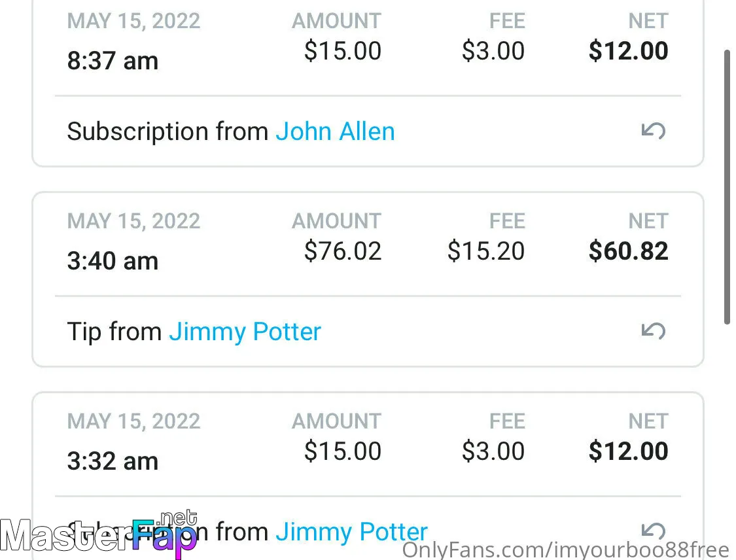Screen dimensions: 736x560
Task: Click the 3:40 am transaction time
Action: 113,261
